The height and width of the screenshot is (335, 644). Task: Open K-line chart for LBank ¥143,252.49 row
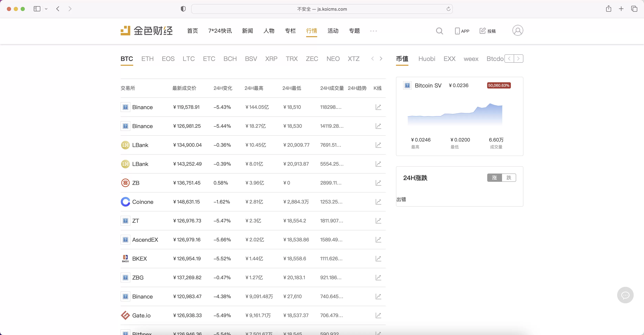(x=378, y=164)
